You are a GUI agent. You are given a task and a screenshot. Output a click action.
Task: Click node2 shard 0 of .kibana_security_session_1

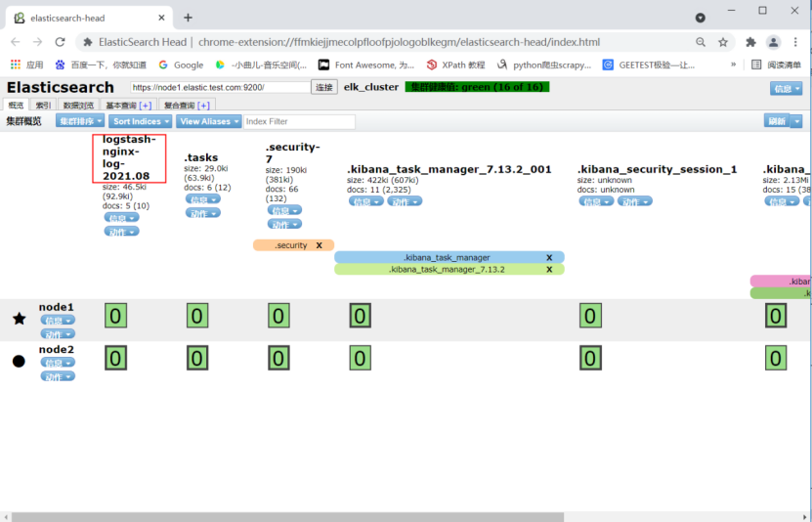click(x=590, y=359)
